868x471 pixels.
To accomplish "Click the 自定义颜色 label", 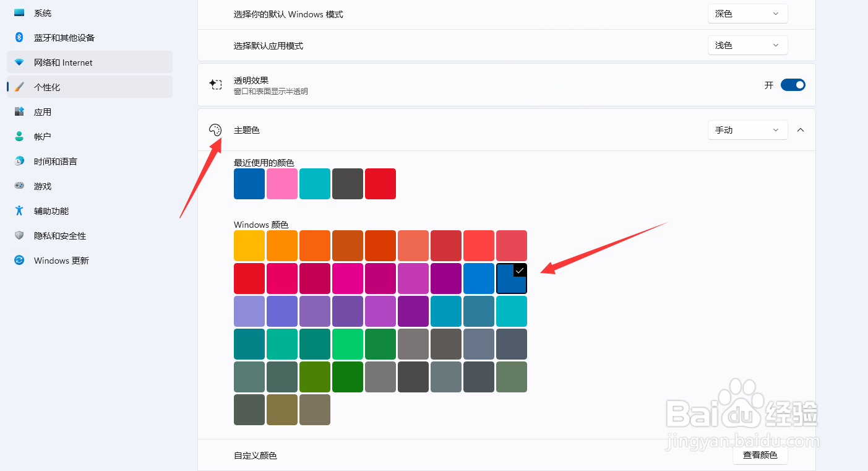I will tap(256, 456).
